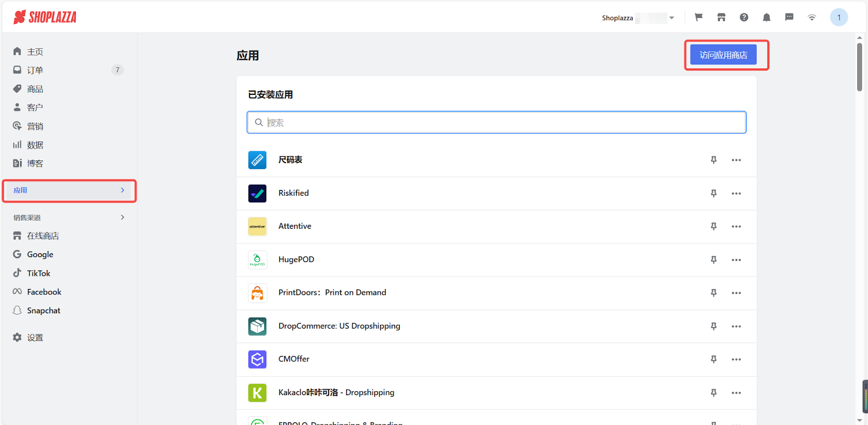The width and height of the screenshot is (868, 425).
Task: Open the PrintDoors app icon
Action: coord(257,293)
